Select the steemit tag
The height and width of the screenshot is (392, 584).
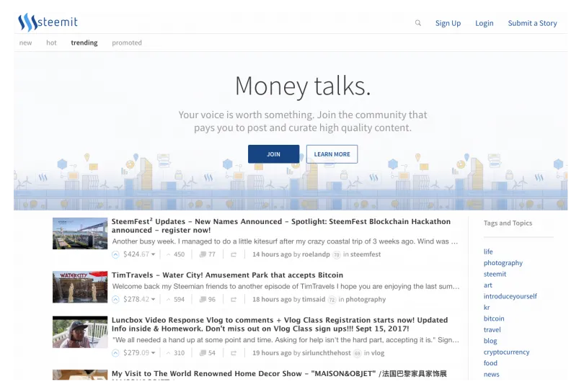tap(495, 275)
